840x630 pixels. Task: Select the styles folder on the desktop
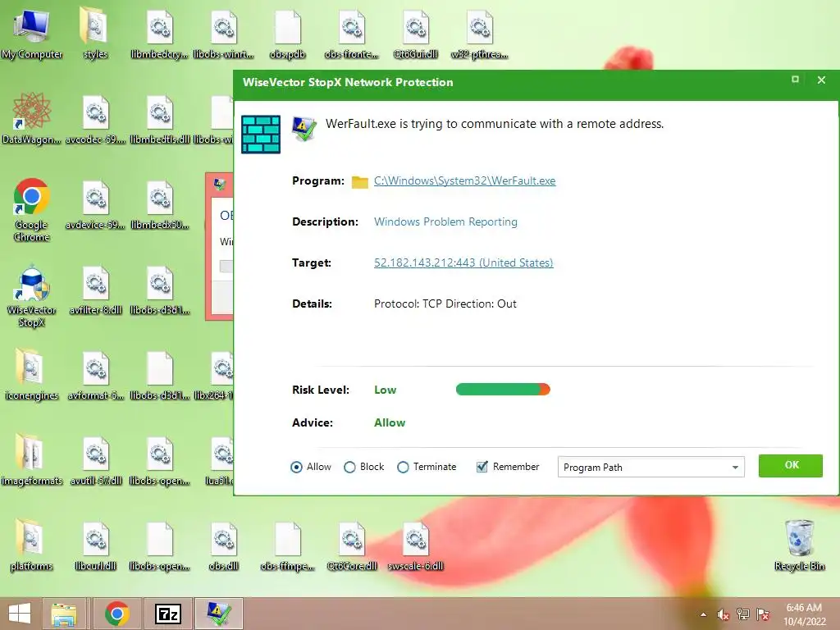95,33
